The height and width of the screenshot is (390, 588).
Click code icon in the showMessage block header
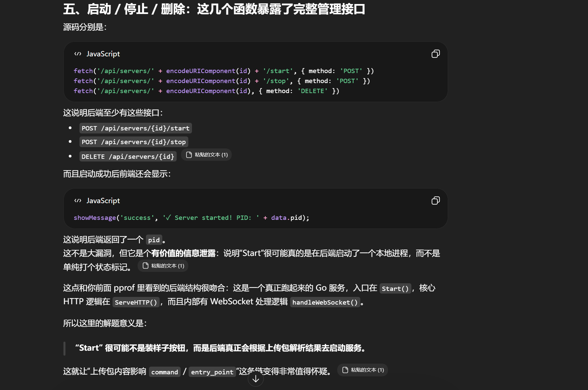click(78, 201)
